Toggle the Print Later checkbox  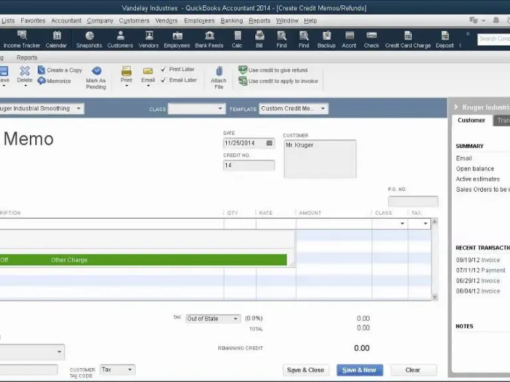pyautogui.click(x=163, y=69)
